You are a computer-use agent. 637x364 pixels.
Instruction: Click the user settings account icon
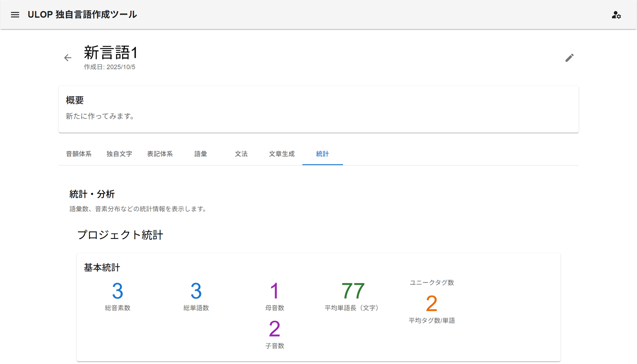[616, 15]
